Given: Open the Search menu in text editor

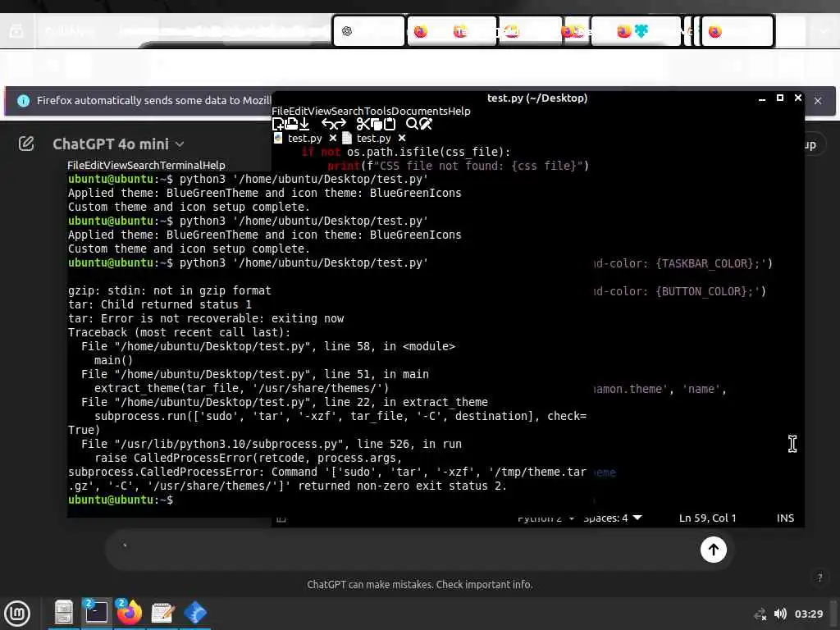Looking at the screenshot, I should coord(348,111).
